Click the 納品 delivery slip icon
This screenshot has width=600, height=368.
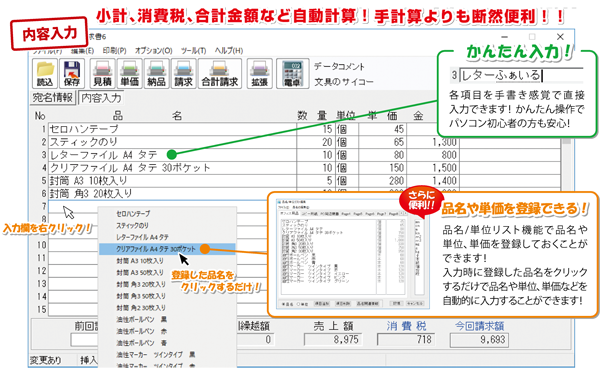click(157, 73)
